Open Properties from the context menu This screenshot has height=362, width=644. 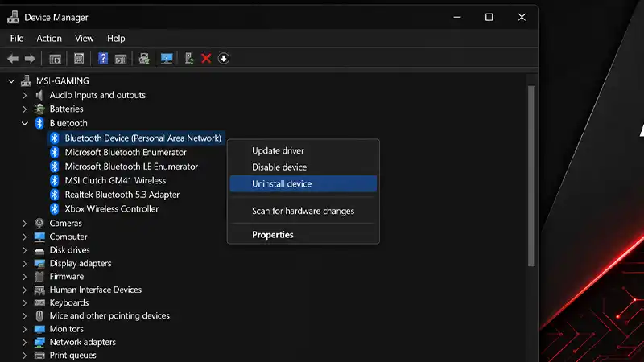(x=303, y=235)
